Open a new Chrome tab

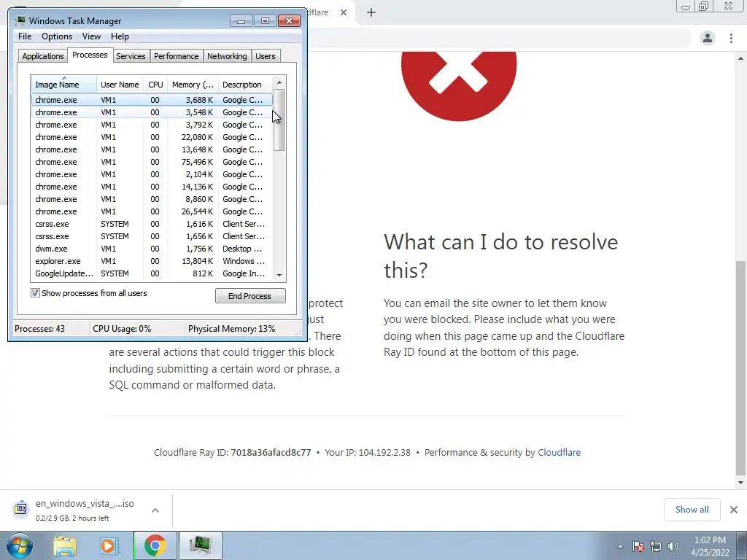click(371, 12)
